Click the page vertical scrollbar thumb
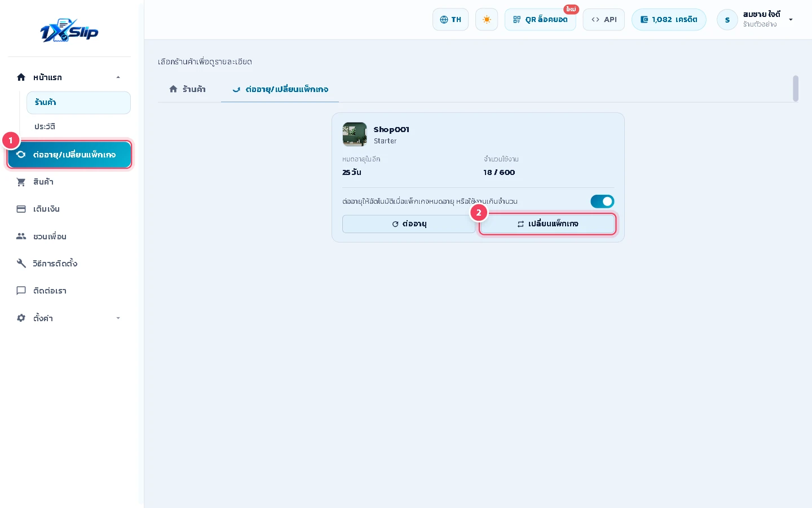 (x=796, y=89)
